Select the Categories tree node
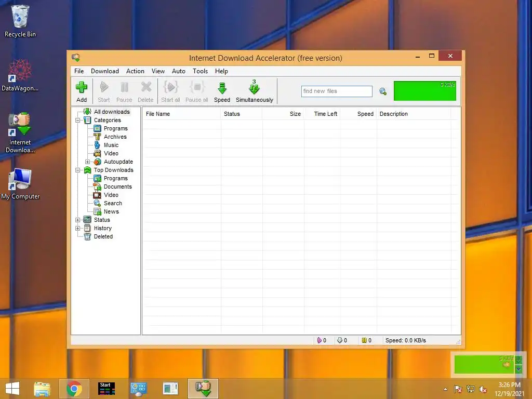Viewport: 532px width, 399px height. [x=107, y=120]
